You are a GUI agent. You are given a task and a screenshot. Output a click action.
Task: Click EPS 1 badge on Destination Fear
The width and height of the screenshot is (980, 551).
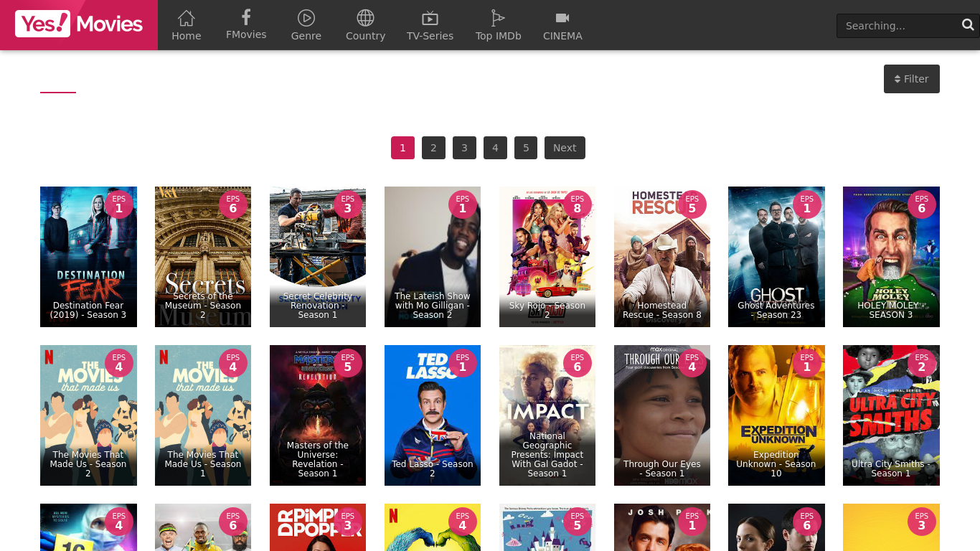[x=118, y=204]
